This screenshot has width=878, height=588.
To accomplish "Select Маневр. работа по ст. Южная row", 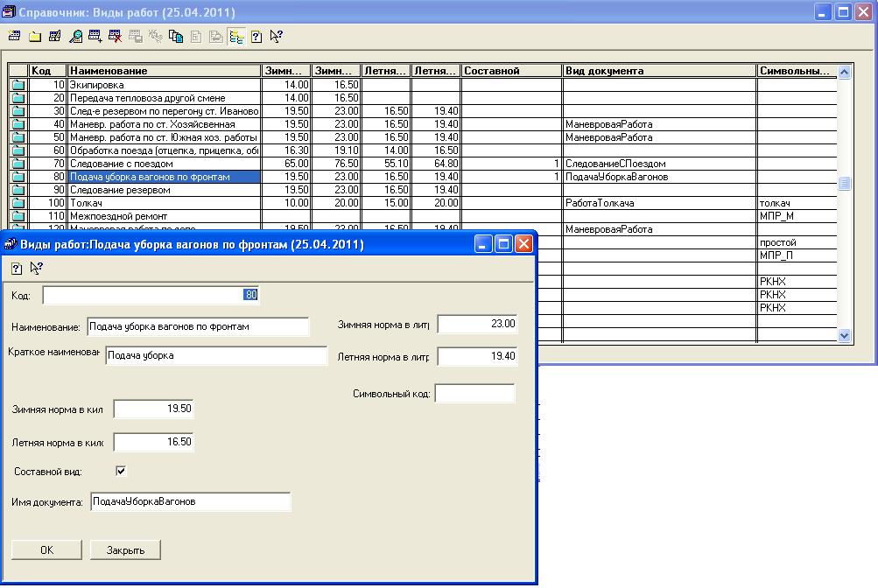I will (x=164, y=137).
